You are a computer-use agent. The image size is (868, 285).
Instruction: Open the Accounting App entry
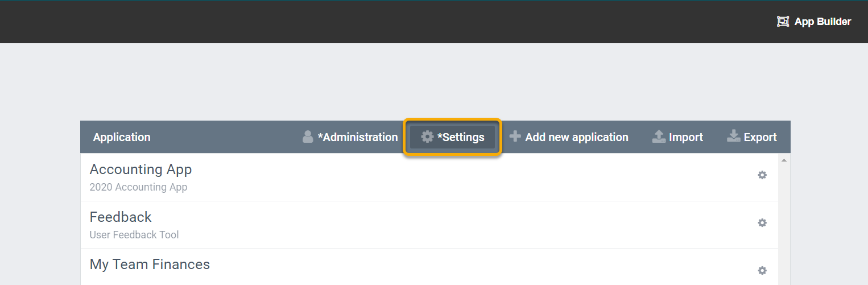coord(429,177)
